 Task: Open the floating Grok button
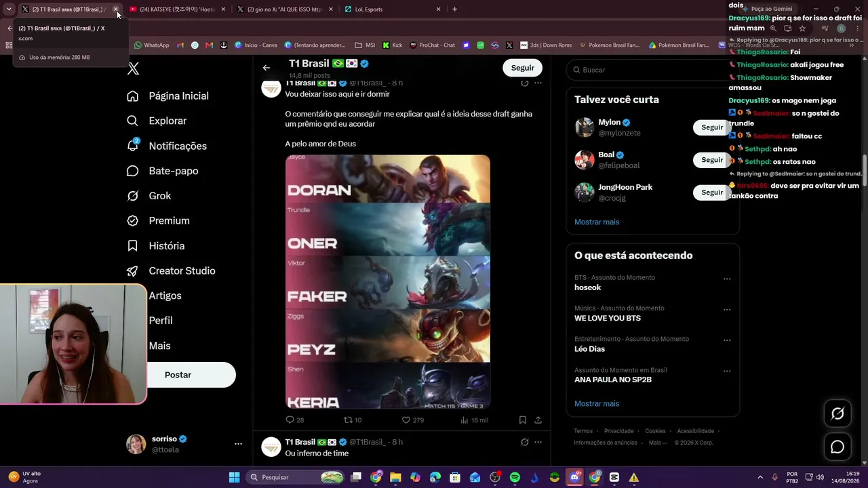point(837,413)
